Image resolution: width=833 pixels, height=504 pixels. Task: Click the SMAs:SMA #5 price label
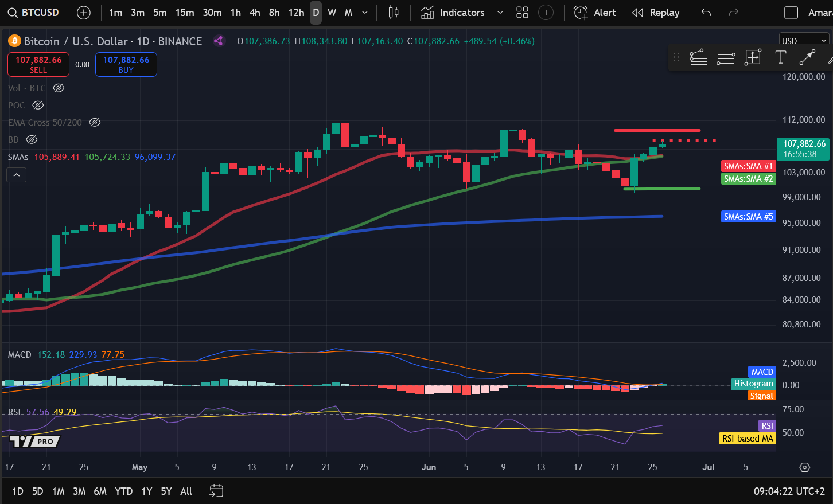[748, 216]
